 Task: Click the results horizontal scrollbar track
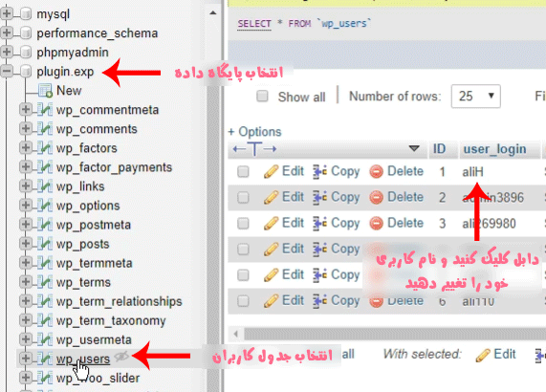pyautogui.click(x=395, y=334)
